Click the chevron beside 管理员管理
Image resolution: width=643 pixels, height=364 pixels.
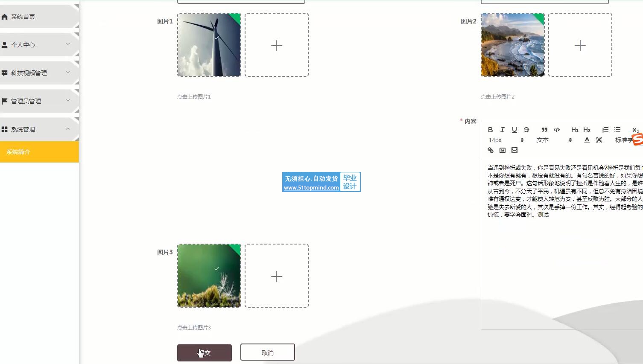[x=68, y=100]
